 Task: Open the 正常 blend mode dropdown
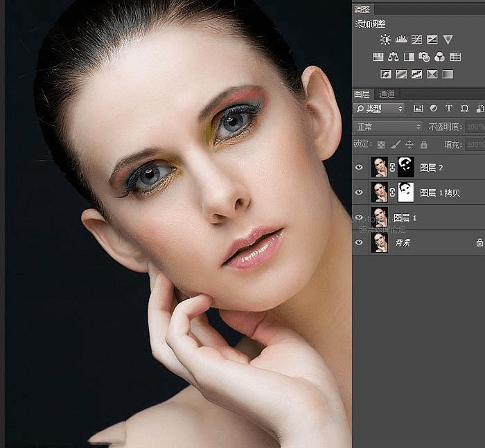tap(388, 127)
